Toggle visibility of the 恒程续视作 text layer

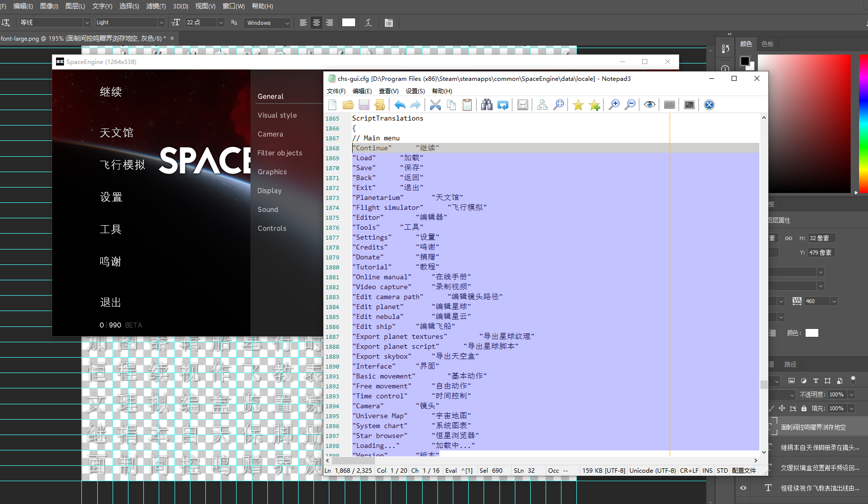[x=743, y=488]
